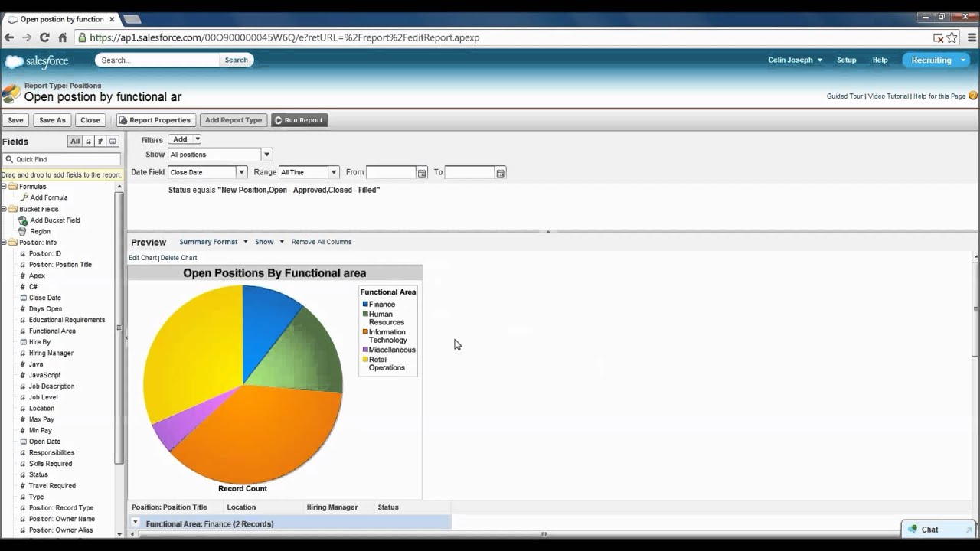Click the Search button
Viewport: 980px width, 551px height.
coord(236,60)
